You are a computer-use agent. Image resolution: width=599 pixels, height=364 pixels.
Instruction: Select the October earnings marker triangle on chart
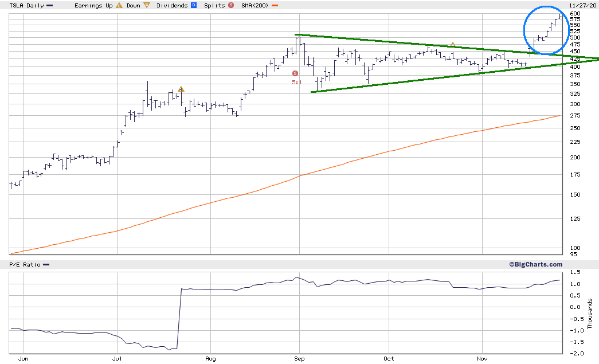click(453, 44)
